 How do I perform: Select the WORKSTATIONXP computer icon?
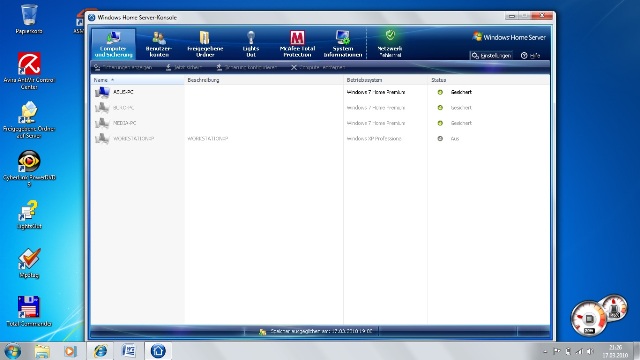102,138
